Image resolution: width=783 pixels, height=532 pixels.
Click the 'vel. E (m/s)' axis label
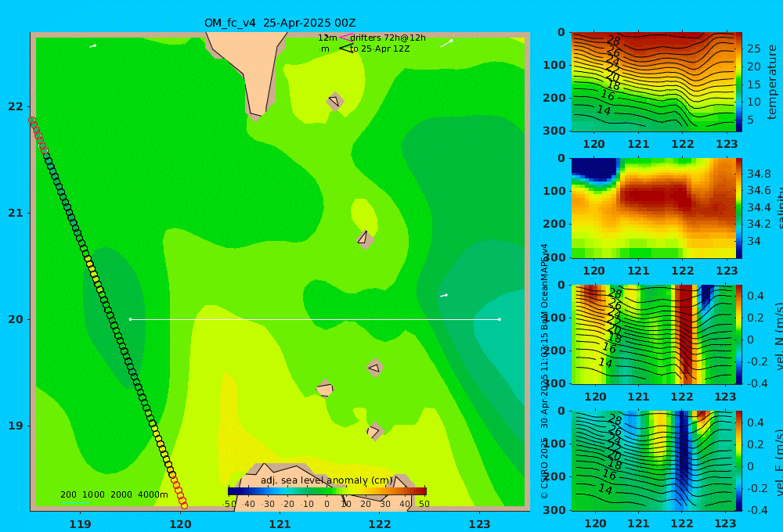pos(779,462)
